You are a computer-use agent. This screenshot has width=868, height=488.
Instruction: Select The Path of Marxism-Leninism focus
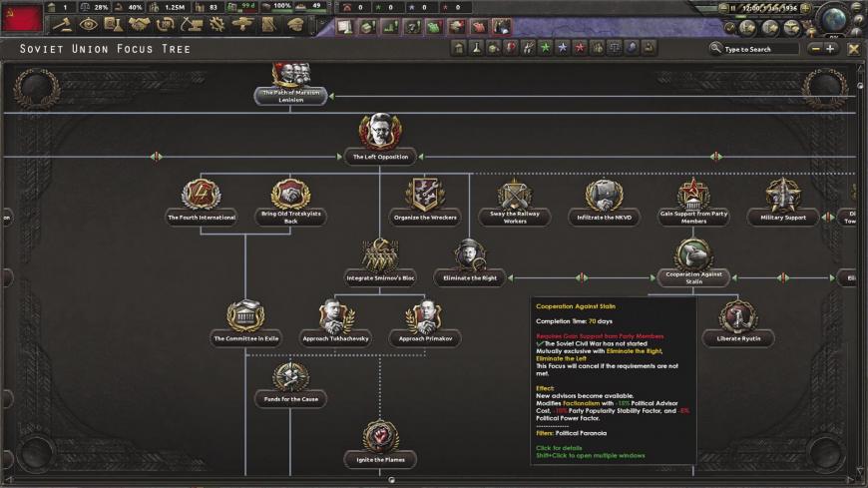tap(290, 96)
